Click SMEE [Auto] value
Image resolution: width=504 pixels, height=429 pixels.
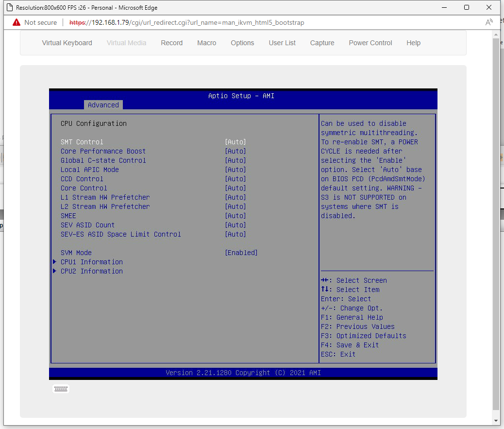click(235, 216)
